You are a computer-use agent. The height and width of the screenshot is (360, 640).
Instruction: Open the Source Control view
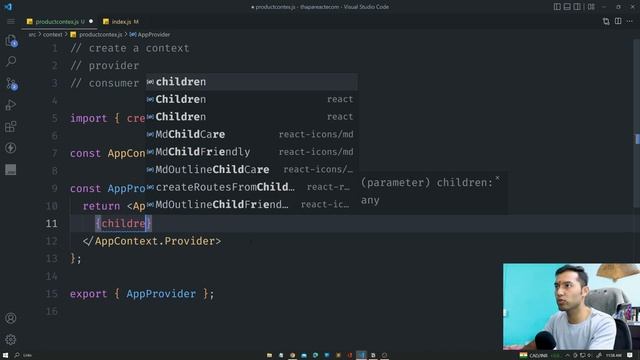11,84
